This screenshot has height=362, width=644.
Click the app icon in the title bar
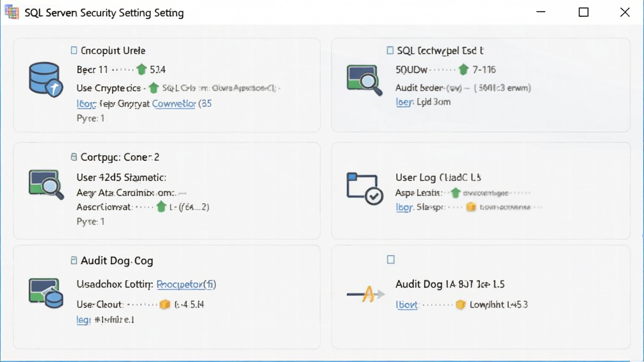(x=12, y=13)
